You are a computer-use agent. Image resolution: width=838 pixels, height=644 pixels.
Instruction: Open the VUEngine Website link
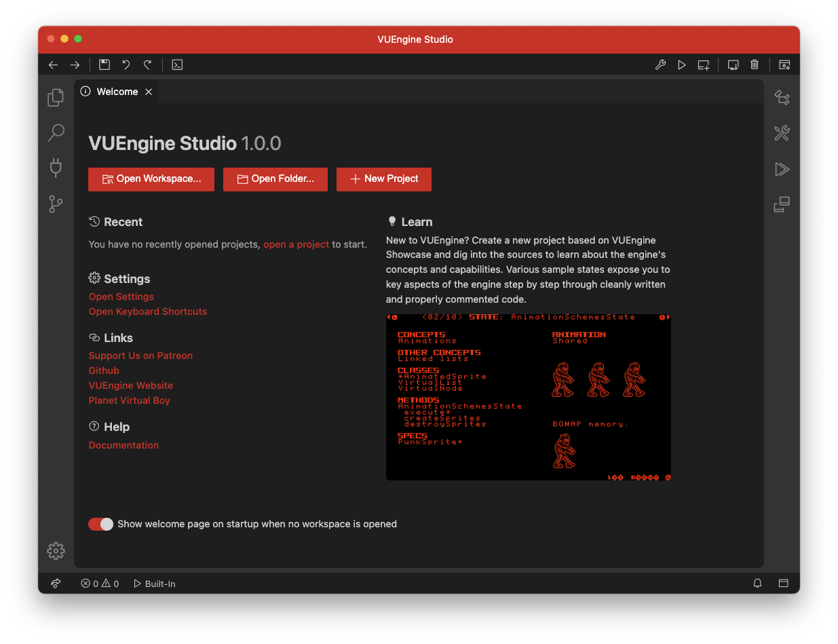pyautogui.click(x=131, y=385)
